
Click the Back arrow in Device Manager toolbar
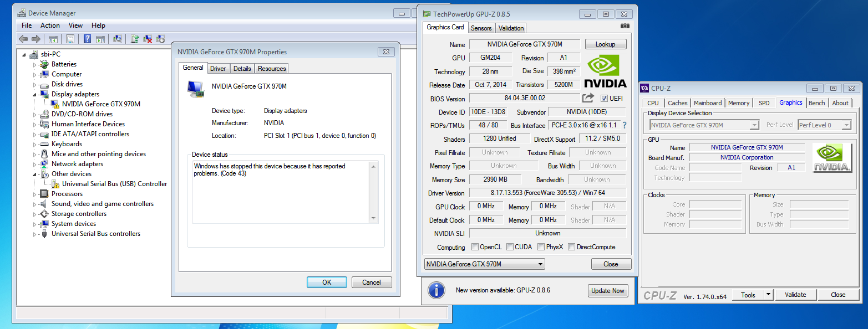23,39
